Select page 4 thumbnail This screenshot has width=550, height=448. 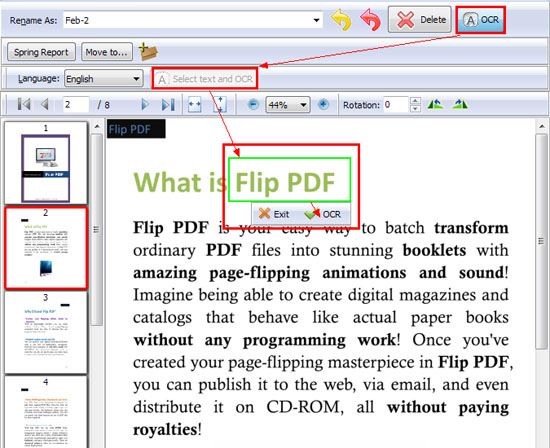click(x=46, y=412)
